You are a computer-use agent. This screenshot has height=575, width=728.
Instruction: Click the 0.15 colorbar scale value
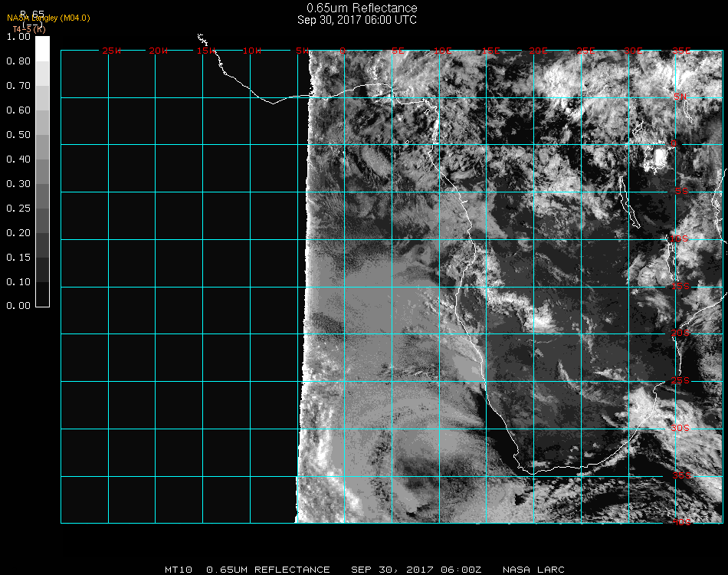coord(18,258)
